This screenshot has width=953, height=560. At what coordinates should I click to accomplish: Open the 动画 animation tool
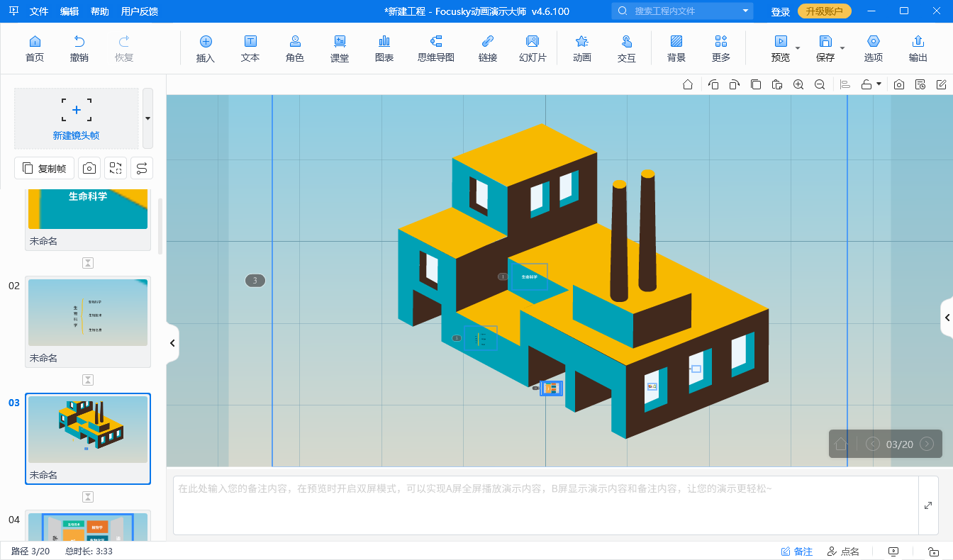[x=582, y=48]
